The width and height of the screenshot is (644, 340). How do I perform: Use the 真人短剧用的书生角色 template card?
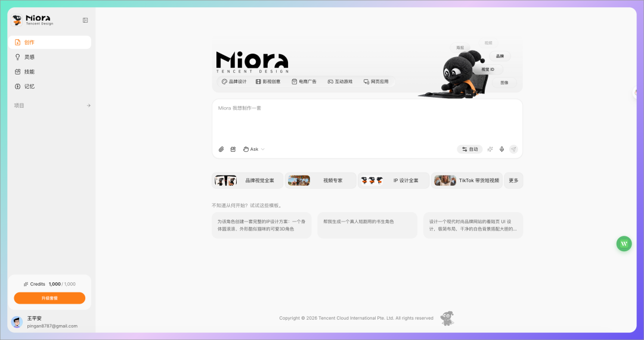tap(367, 225)
